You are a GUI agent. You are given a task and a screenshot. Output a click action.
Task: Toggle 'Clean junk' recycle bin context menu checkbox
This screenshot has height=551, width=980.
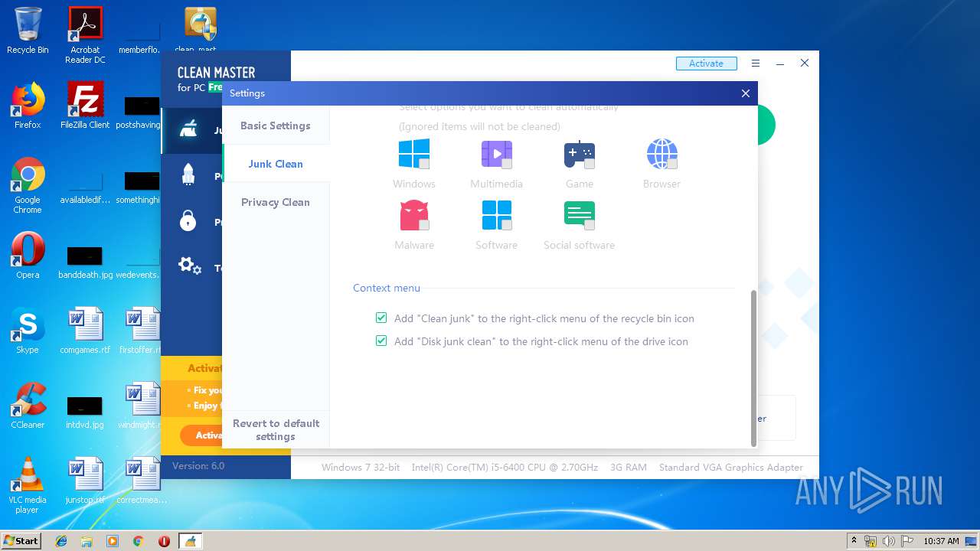[381, 318]
